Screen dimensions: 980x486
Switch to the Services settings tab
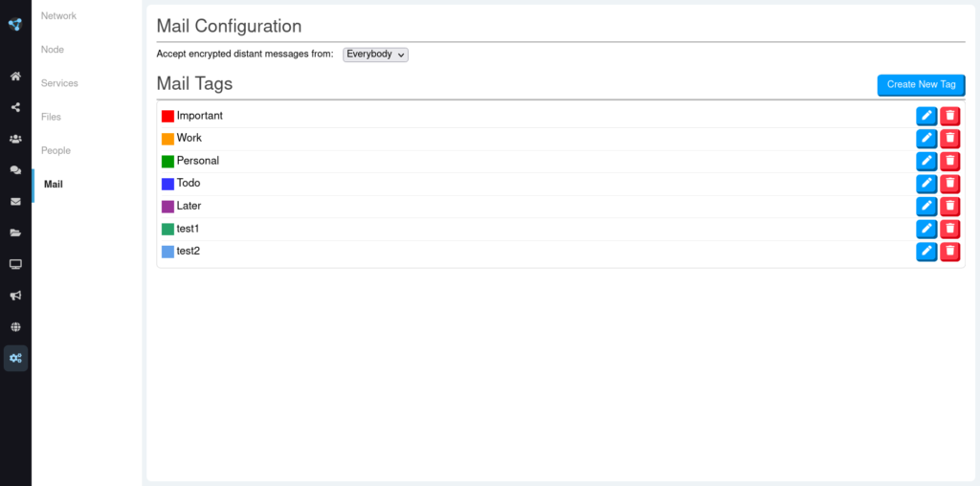click(x=59, y=83)
